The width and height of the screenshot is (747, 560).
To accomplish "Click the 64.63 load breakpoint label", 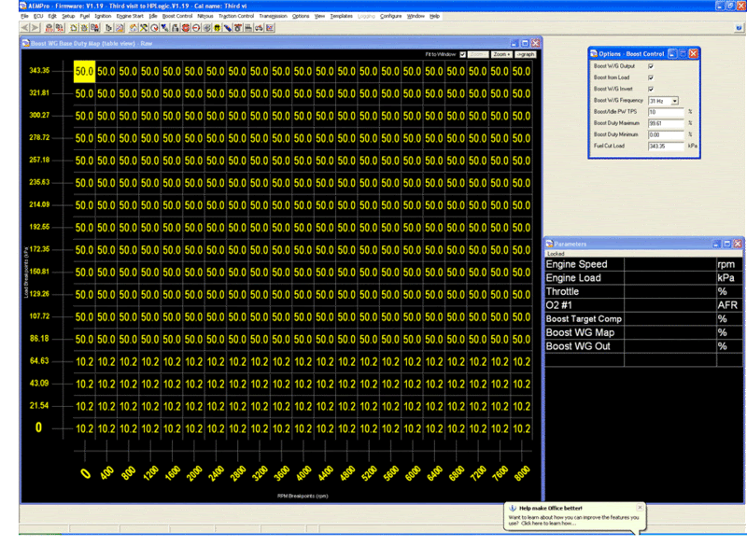I will [39, 361].
